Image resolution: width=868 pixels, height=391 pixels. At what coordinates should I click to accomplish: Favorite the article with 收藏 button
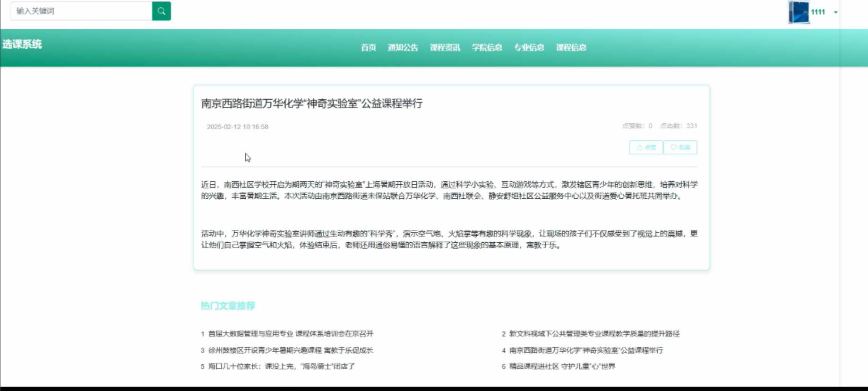[680, 147]
